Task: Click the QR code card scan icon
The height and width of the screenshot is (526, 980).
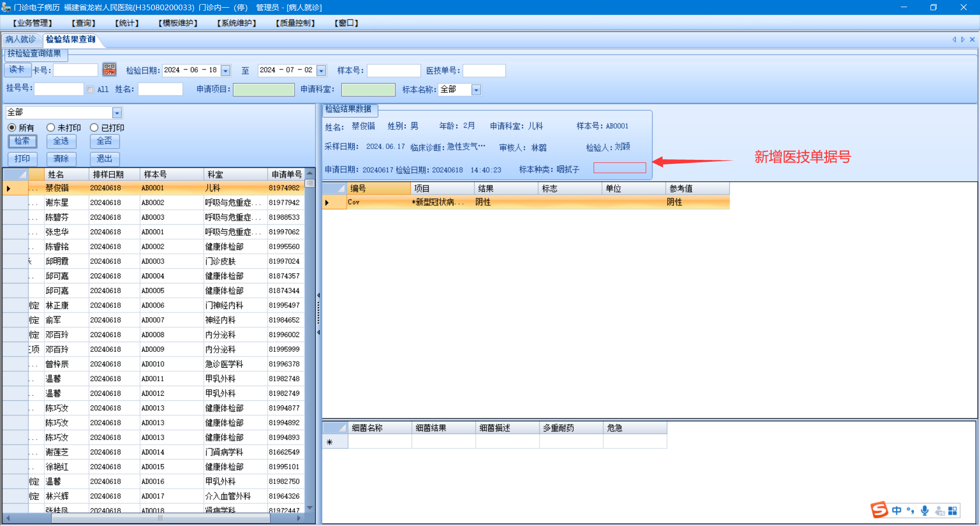Action: tap(109, 69)
